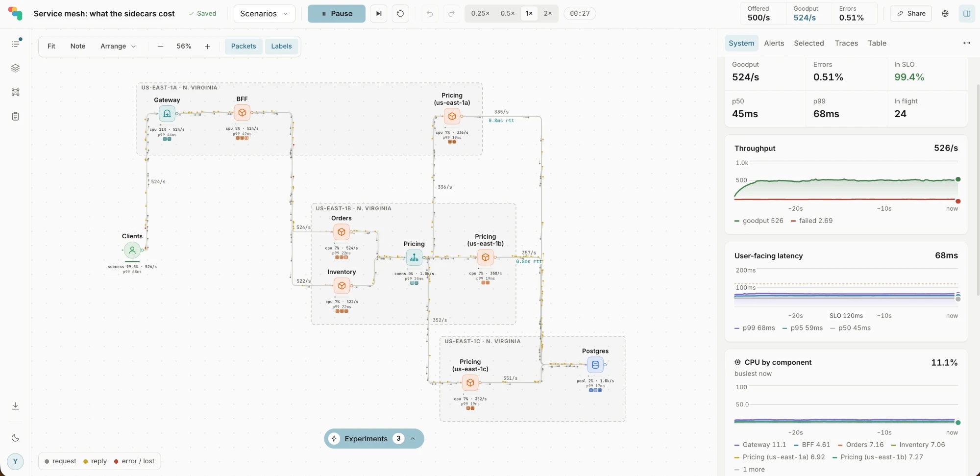Open the globe language icon
980x476 pixels.
[x=945, y=14]
